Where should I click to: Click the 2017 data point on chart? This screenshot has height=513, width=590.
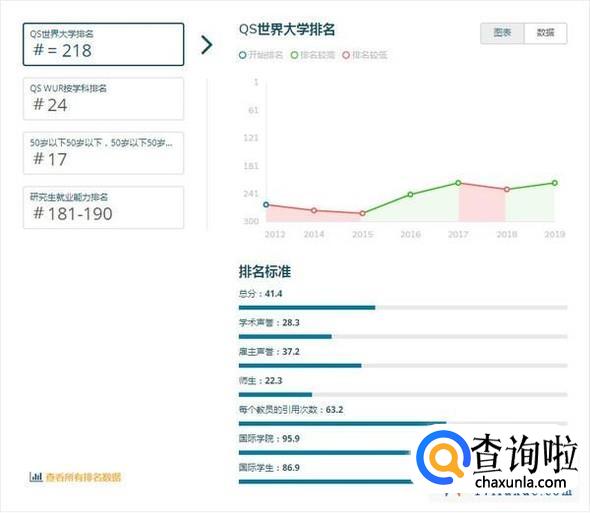tap(458, 183)
